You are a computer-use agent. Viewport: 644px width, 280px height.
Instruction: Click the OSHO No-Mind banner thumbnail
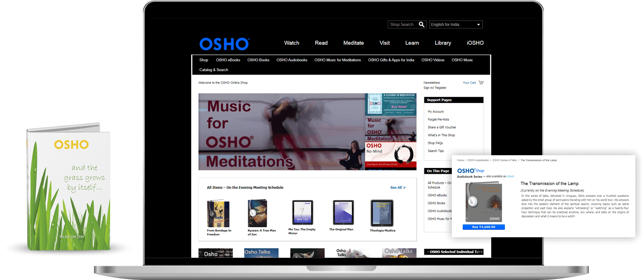[x=391, y=156]
